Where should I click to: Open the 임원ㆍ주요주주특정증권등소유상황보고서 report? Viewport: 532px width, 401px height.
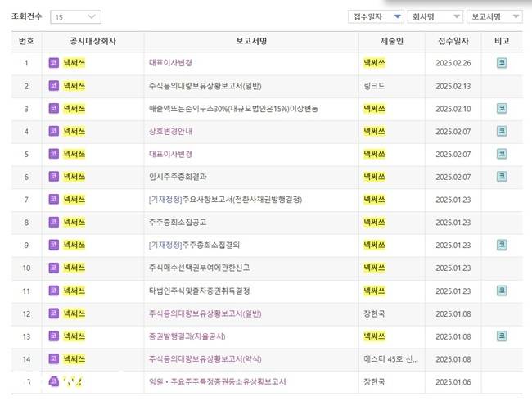coord(217,381)
